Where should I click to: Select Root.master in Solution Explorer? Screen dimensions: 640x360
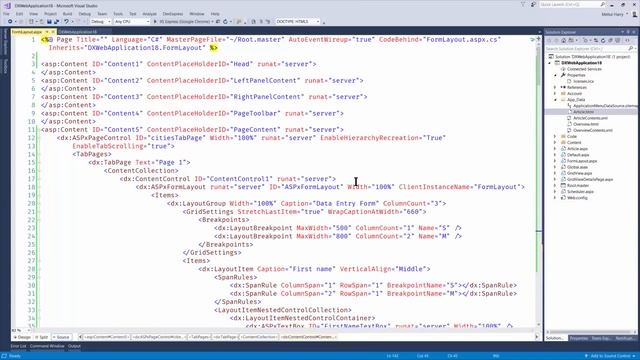tap(578, 185)
